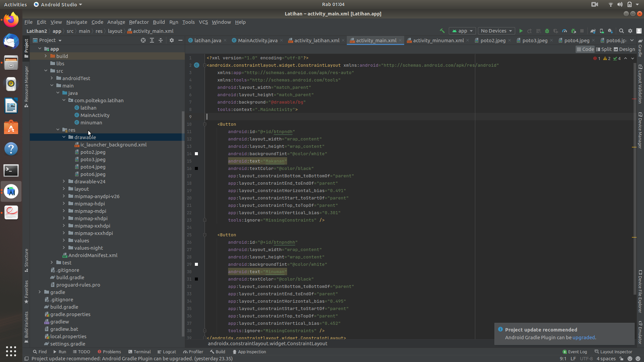Click Search Everywhere magnifier icon
The width and height of the screenshot is (644, 362).
click(x=621, y=31)
